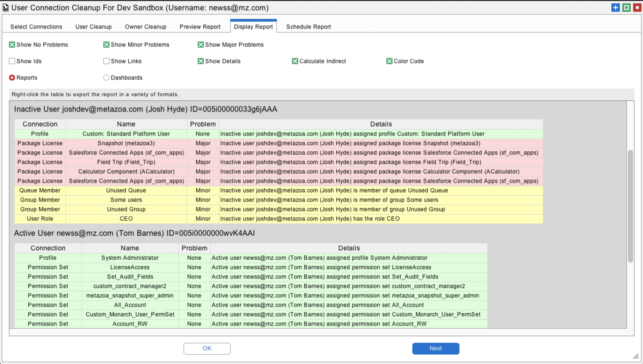Click the Custom: Standard Platform User name cell
Image resolution: width=643 pixels, height=364 pixels.
pyautogui.click(x=126, y=134)
